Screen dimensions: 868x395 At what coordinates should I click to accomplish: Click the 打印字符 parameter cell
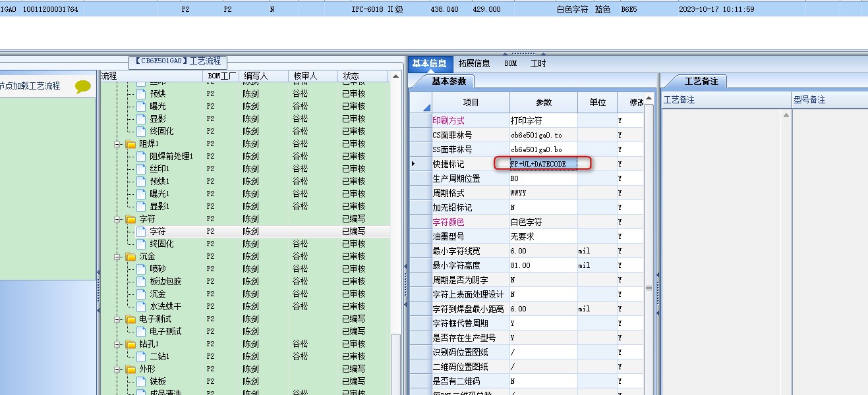pyautogui.click(x=543, y=120)
